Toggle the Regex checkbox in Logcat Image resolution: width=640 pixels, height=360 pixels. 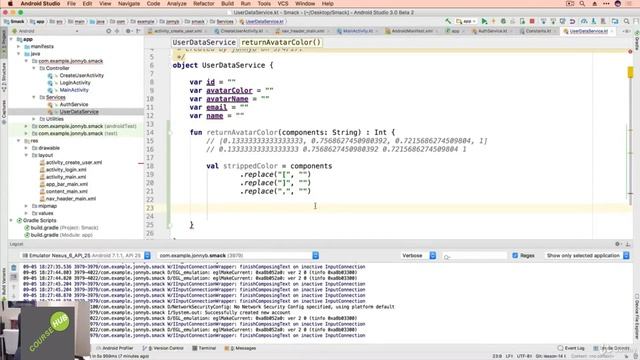pos(515,256)
